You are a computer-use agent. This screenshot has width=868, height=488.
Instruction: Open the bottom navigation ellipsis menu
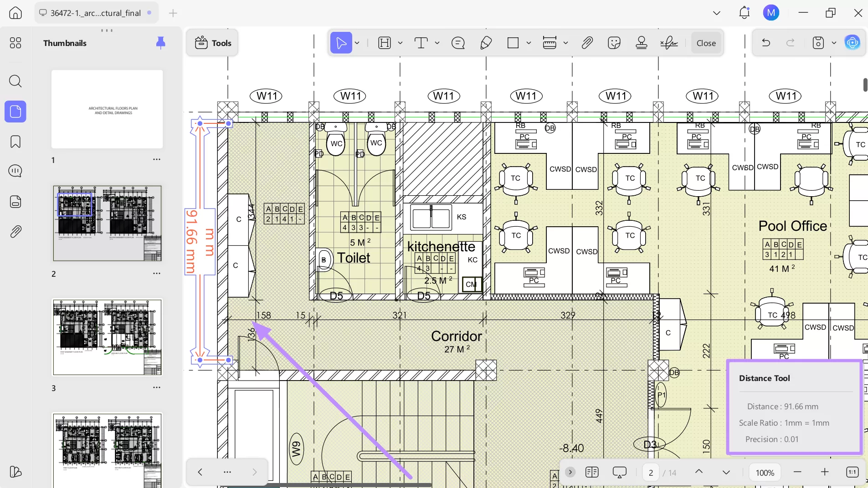pyautogui.click(x=227, y=472)
